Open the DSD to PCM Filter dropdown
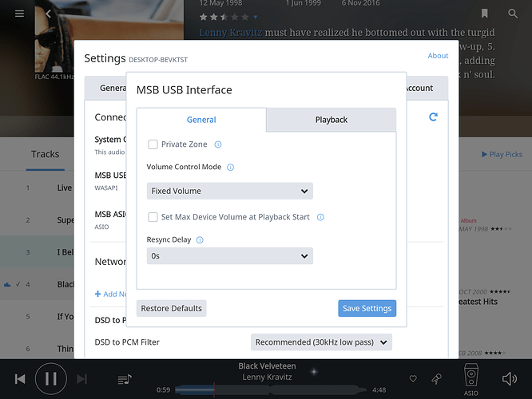 pos(321,342)
